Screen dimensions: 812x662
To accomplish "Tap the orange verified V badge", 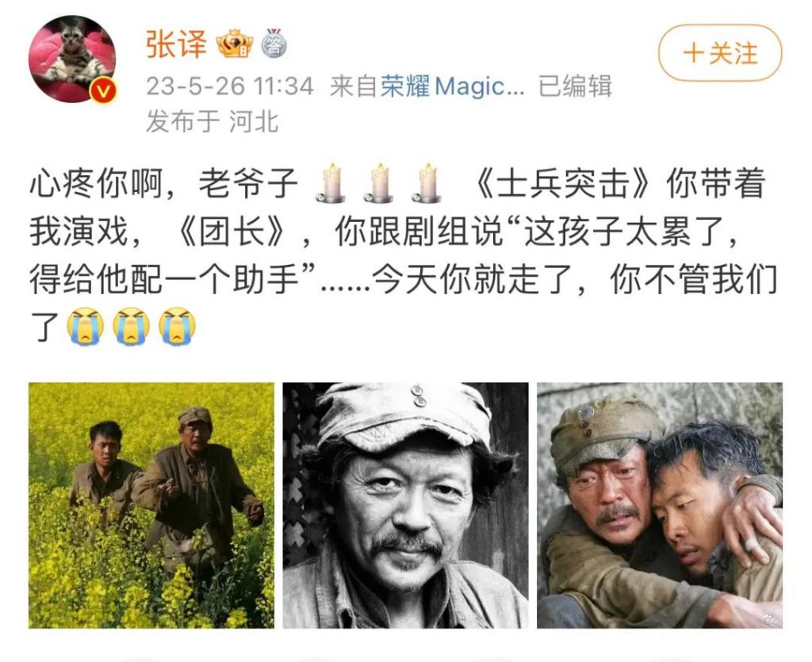I will [x=103, y=91].
